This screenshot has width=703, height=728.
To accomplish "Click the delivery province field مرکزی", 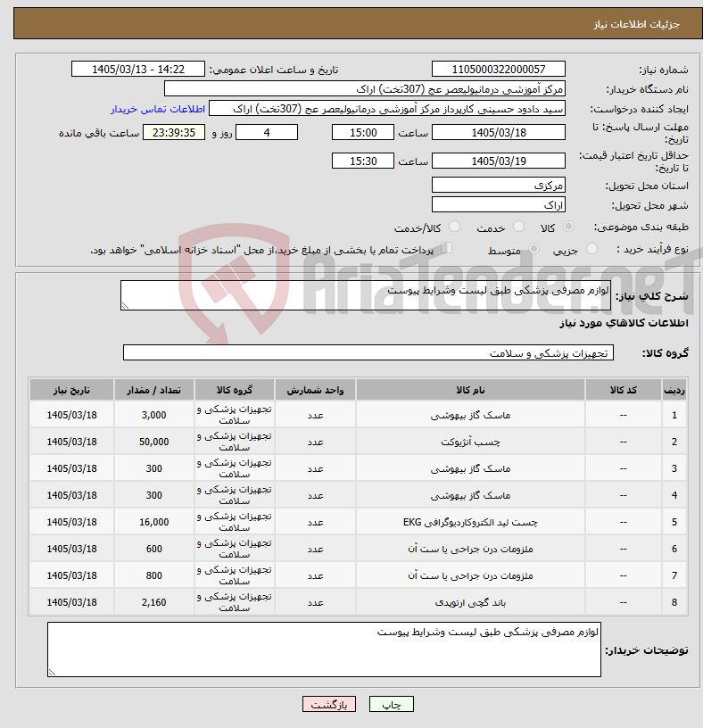I will (498, 186).
